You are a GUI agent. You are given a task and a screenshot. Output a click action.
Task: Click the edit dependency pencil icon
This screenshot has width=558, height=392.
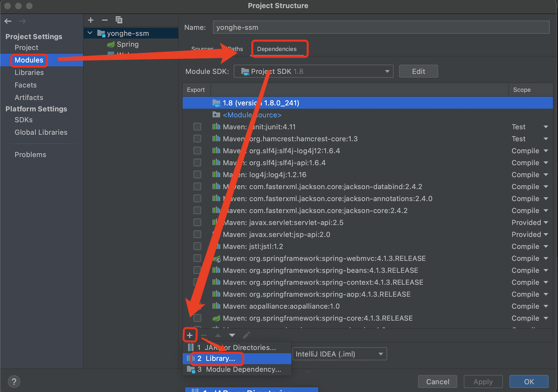[246, 335]
